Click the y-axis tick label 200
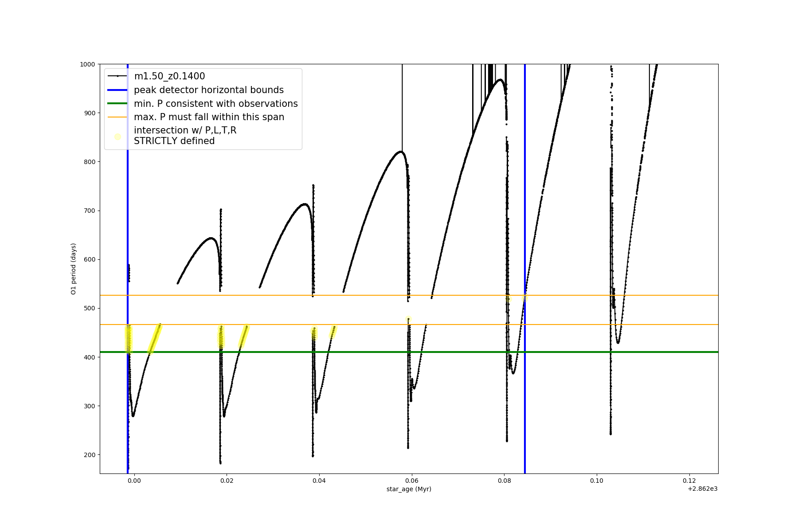 pyautogui.click(x=89, y=455)
